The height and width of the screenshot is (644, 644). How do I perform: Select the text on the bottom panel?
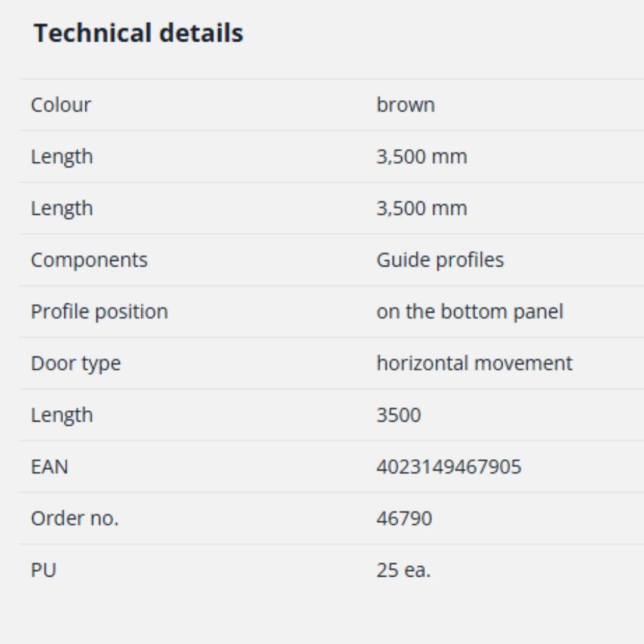[469, 312]
